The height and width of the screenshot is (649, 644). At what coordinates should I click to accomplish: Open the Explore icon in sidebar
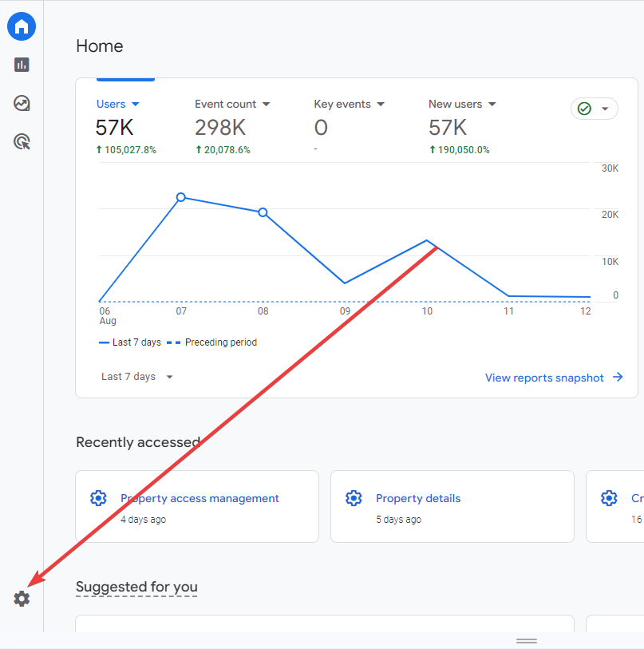pyautogui.click(x=22, y=103)
